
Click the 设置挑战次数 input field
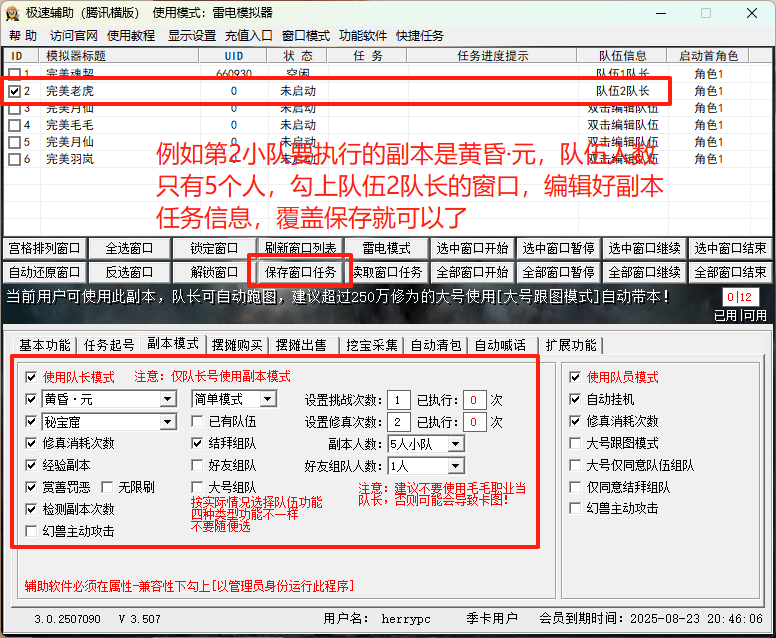(x=399, y=400)
